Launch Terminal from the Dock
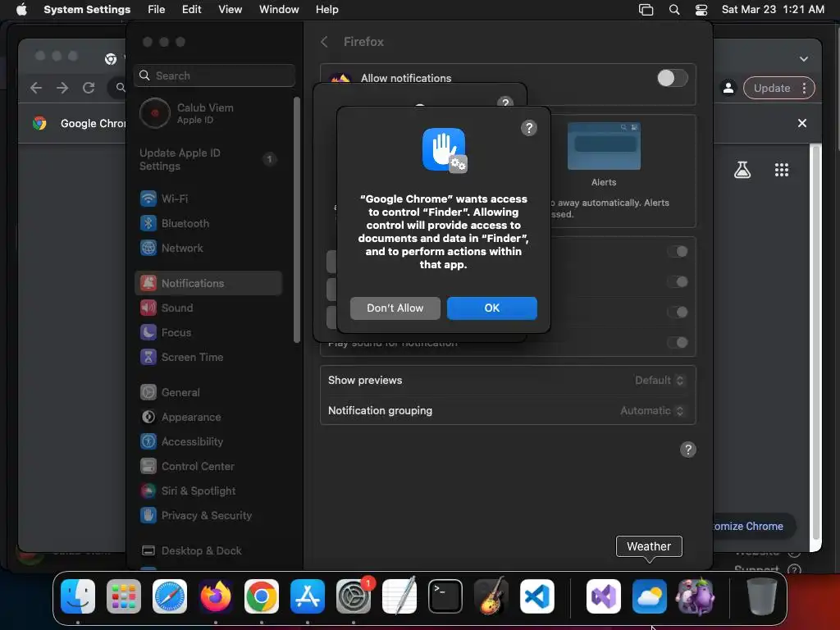840x630 pixels. click(x=445, y=596)
